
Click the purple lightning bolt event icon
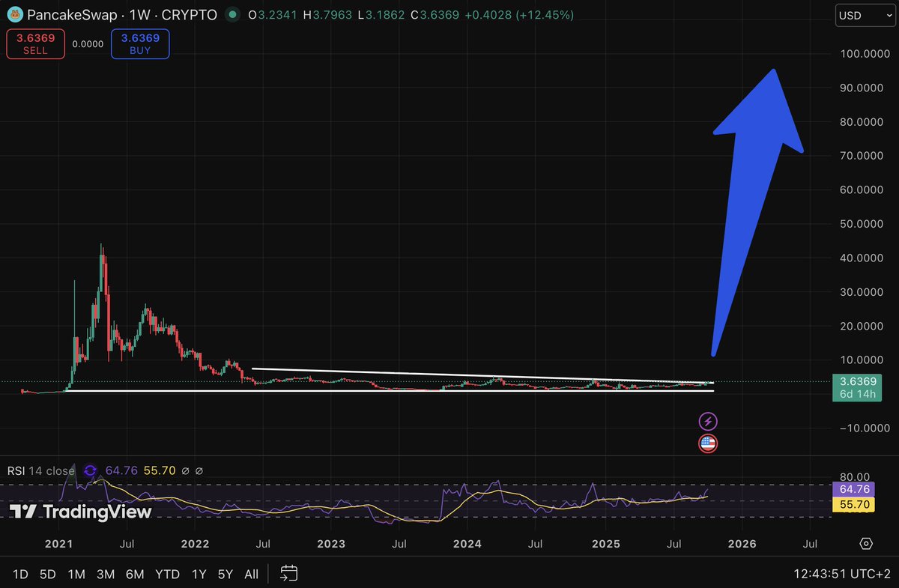(708, 421)
